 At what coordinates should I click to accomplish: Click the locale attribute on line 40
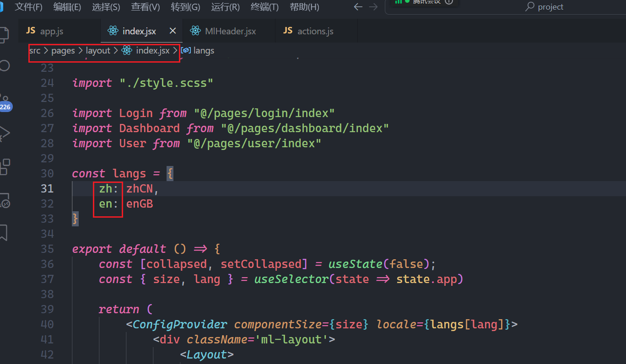point(396,325)
